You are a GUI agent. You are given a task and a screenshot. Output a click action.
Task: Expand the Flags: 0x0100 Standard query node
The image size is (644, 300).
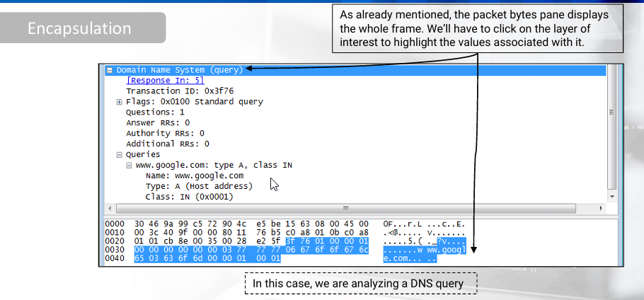[x=119, y=102]
